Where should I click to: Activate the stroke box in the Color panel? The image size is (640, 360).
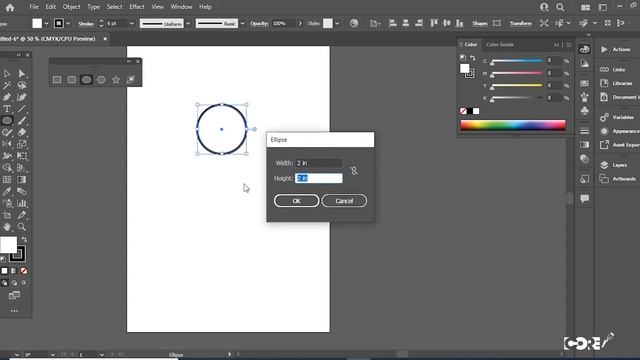coord(470,74)
